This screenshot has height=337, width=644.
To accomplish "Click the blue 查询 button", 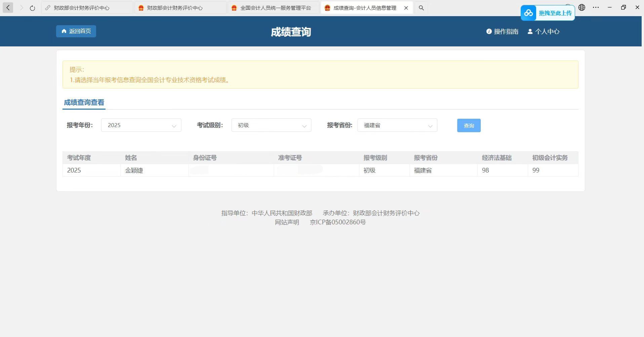I will coord(469,125).
